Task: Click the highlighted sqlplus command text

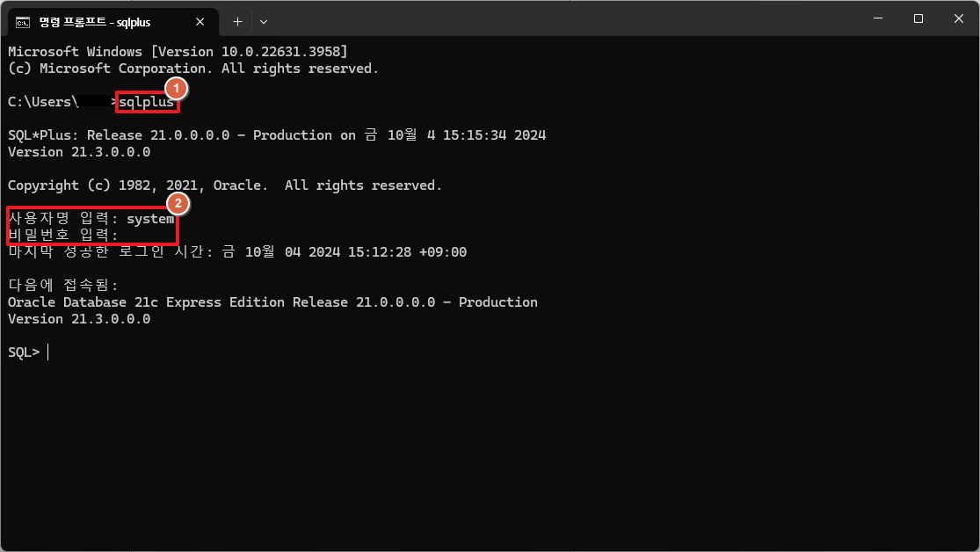Action: pos(147,102)
